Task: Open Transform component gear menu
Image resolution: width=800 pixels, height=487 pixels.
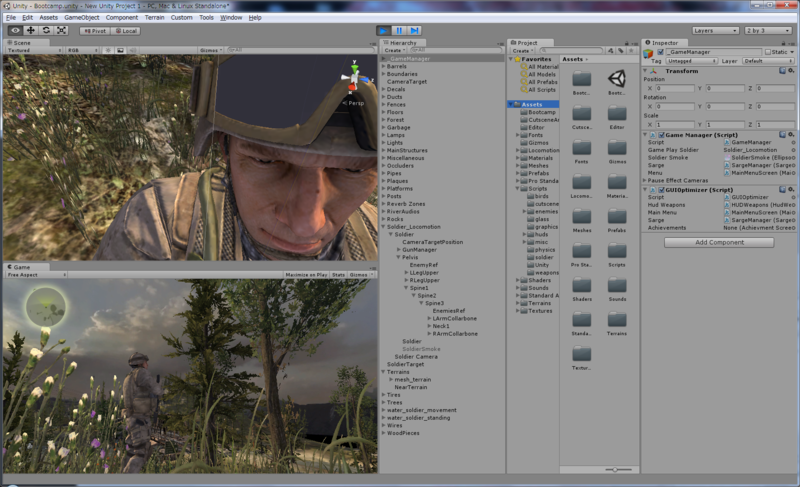Action: (791, 71)
